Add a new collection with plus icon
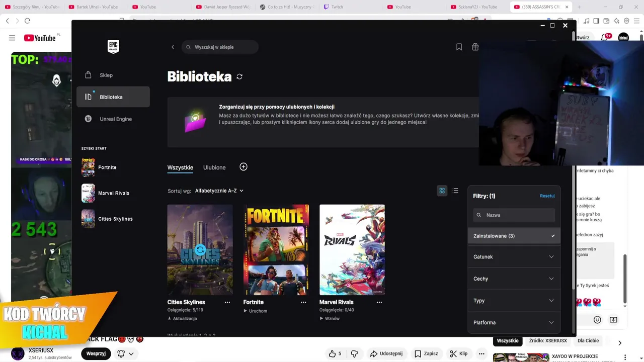Viewport: 644px width, 362px height. tap(244, 167)
